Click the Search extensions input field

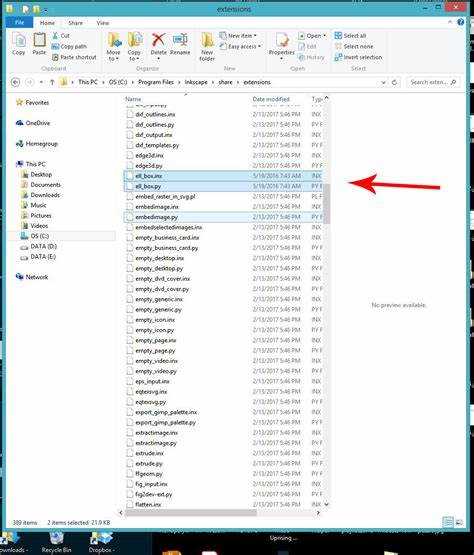click(433, 82)
